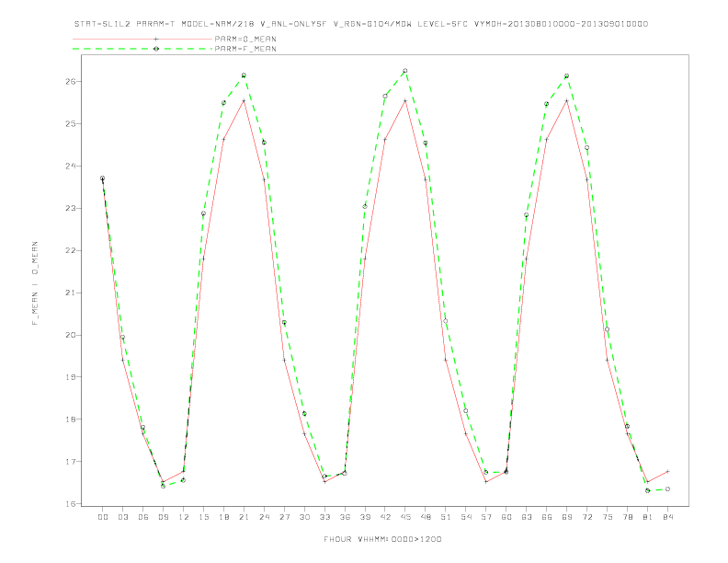The height and width of the screenshot is (563, 728).
Task: Click x-axis hour label 15
Action: (203, 517)
